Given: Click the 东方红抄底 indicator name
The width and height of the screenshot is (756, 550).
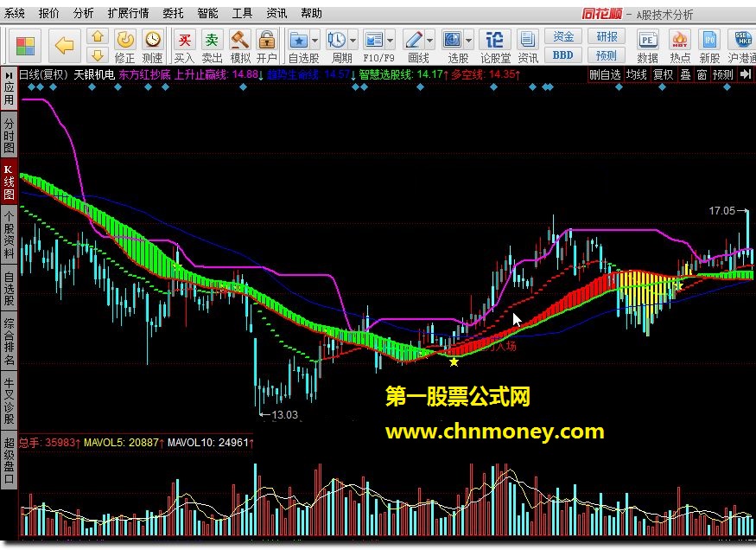Looking at the screenshot, I should (x=144, y=74).
